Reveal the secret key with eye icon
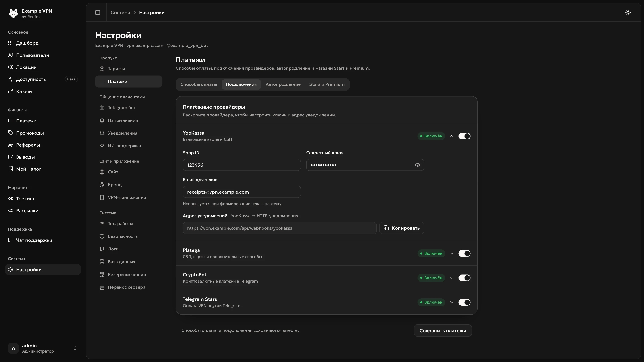Screen dimensions: 644x362 point(417,165)
